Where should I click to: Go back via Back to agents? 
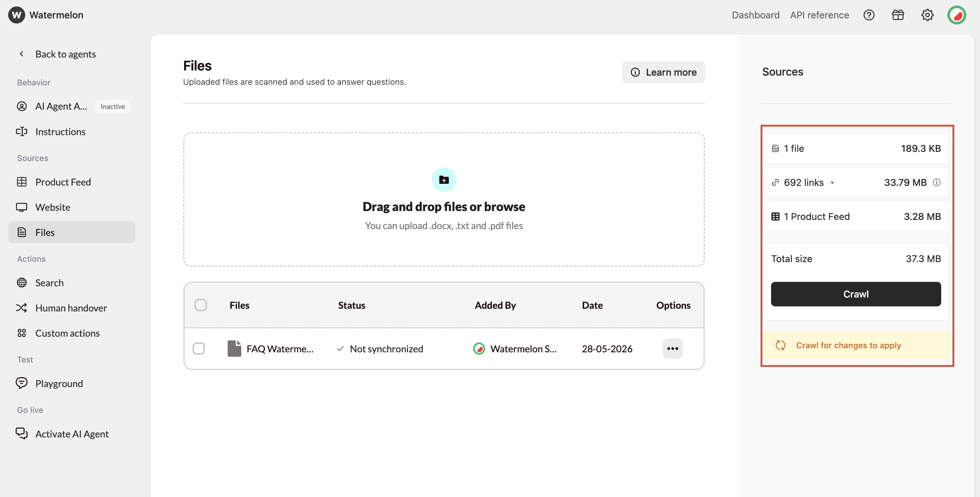click(x=65, y=54)
